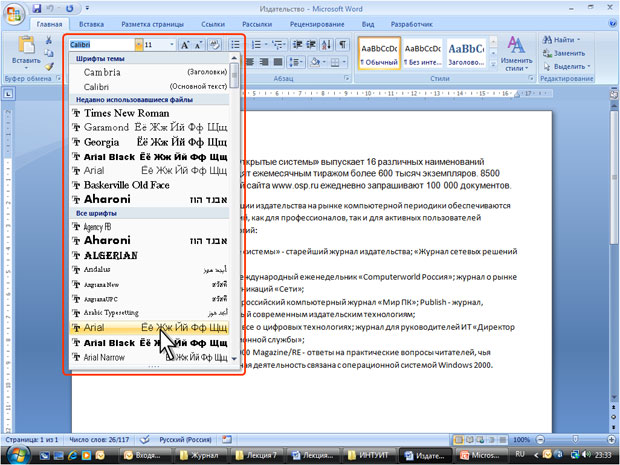Screen dimensions: 620x465
Task: Click the zoom out minus button
Action: (x=541, y=439)
